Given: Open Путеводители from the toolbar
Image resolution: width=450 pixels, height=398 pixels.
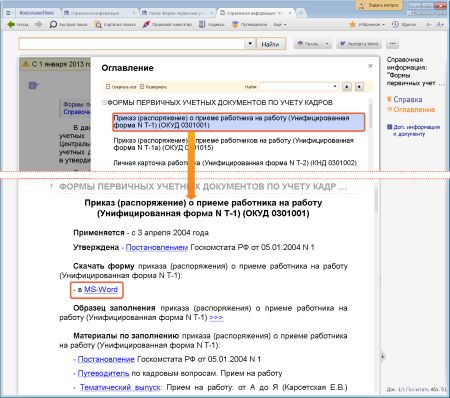Looking at the screenshot, I should click(x=250, y=24).
